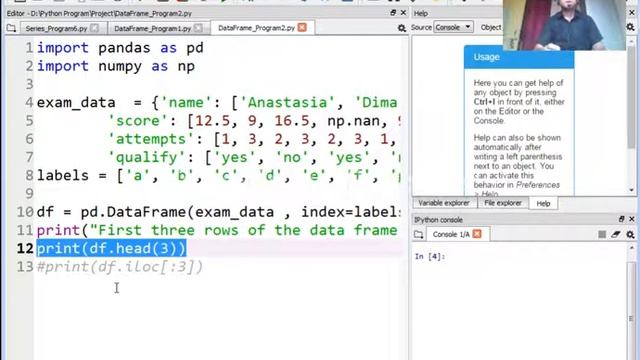Close the Editor pane

(x=403, y=13)
